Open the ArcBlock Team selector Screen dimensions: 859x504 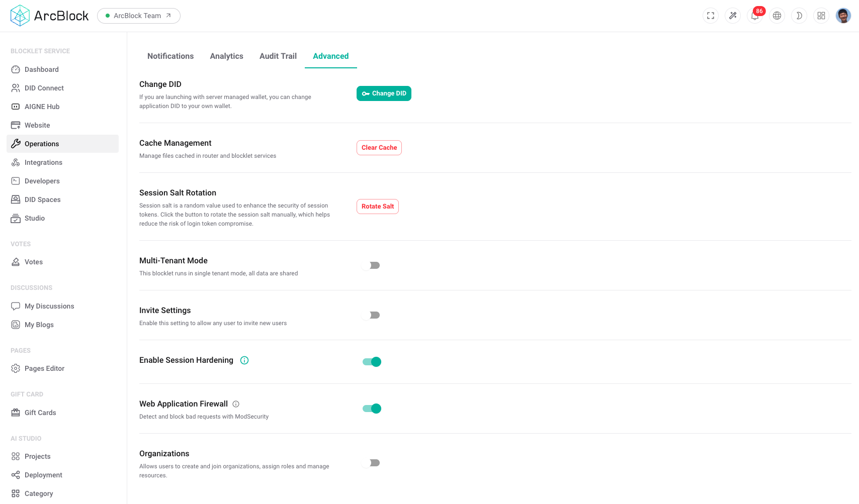pyautogui.click(x=138, y=16)
